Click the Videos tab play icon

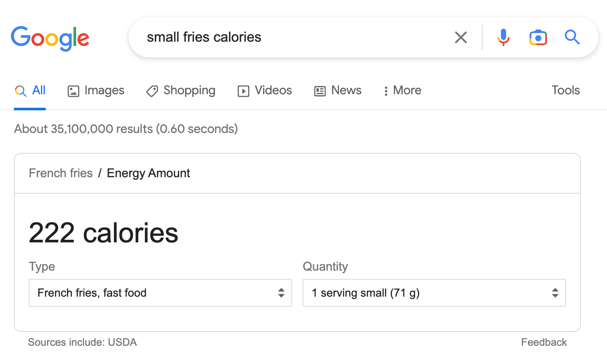(243, 91)
